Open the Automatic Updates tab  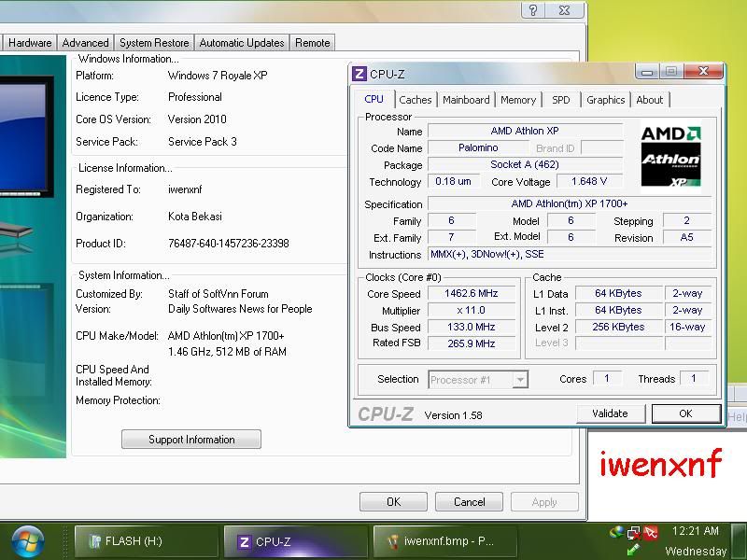pyautogui.click(x=242, y=43)
